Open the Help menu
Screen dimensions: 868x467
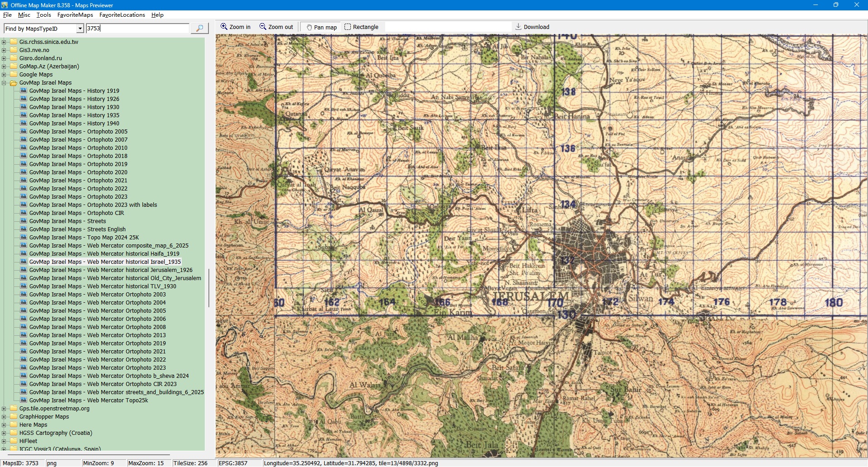(157, 15)
